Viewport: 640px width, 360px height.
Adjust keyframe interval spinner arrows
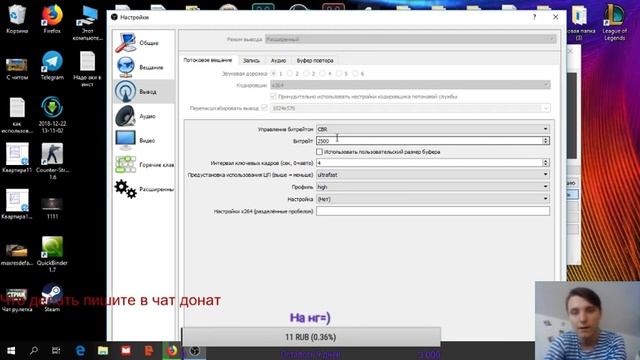tap(546, 162)
